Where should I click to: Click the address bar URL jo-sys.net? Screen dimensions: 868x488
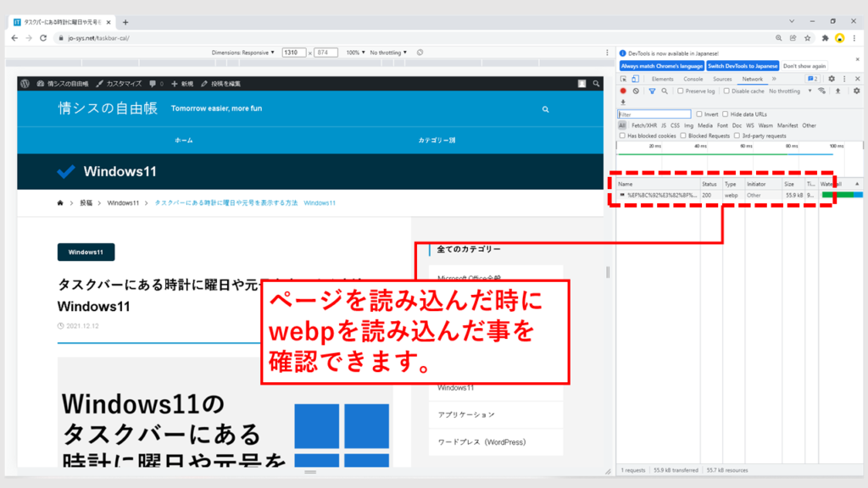(x=98, y=38)
